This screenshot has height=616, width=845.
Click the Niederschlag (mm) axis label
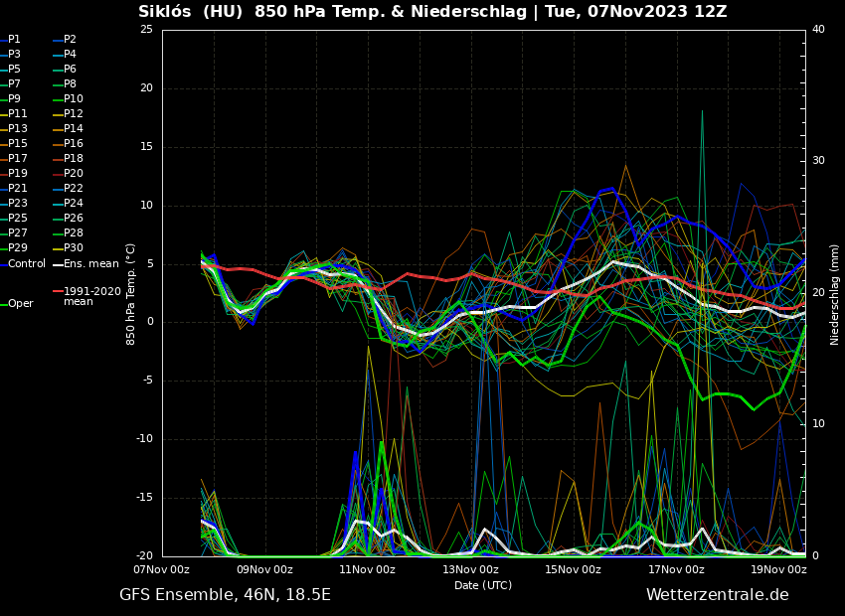[835, 294]
